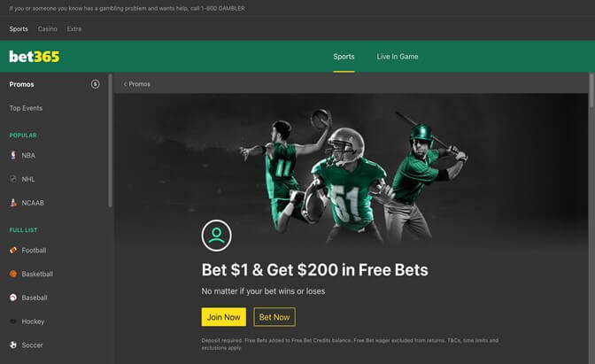Image resolution: width=595 pixels, height=364 pixels.
Task: Click the Bet Now button
Action: click(274, 317)
